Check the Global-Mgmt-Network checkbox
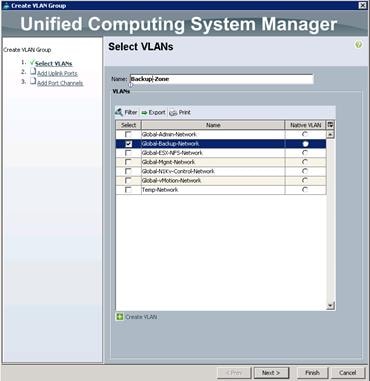 [128, 162]
